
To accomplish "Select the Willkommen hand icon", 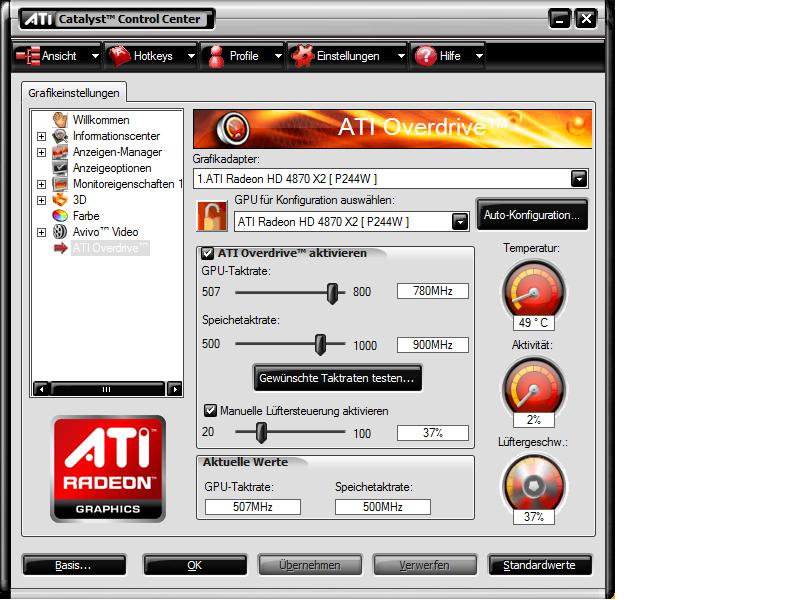I will point(60,120).
